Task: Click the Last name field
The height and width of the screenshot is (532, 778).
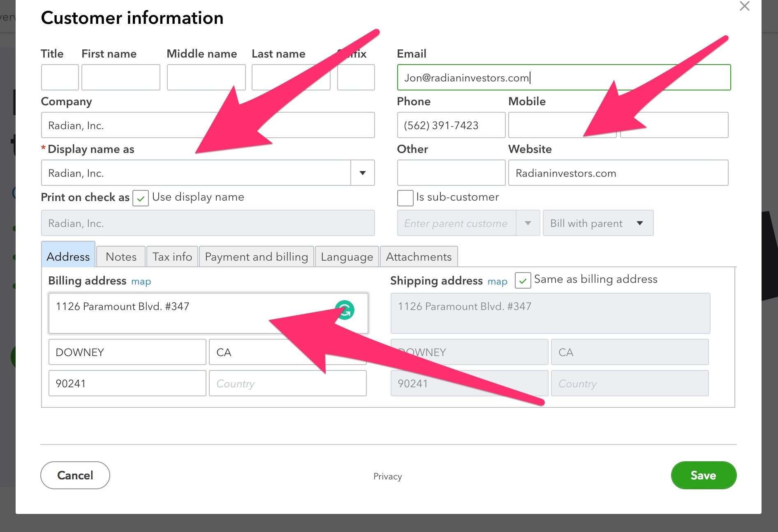Action: (291, 77)
